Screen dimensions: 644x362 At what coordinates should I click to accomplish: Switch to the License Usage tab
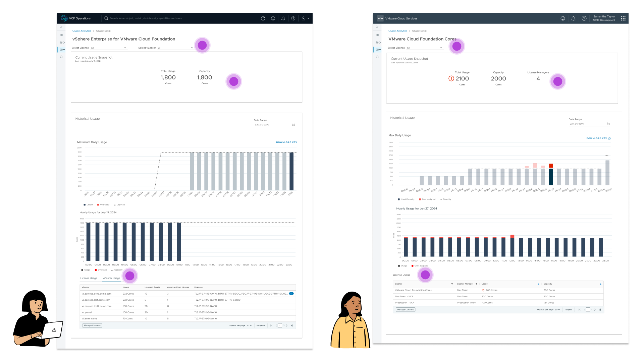pyautogui.click(x=89, y=278)
